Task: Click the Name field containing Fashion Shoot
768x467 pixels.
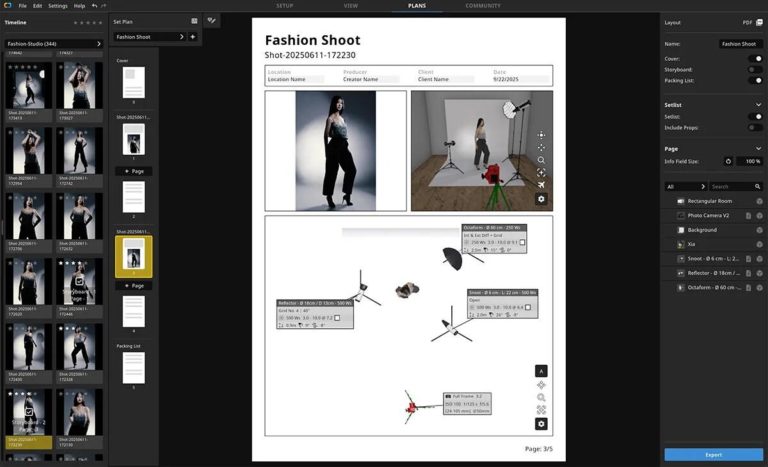Action: [x=741, y=44]
